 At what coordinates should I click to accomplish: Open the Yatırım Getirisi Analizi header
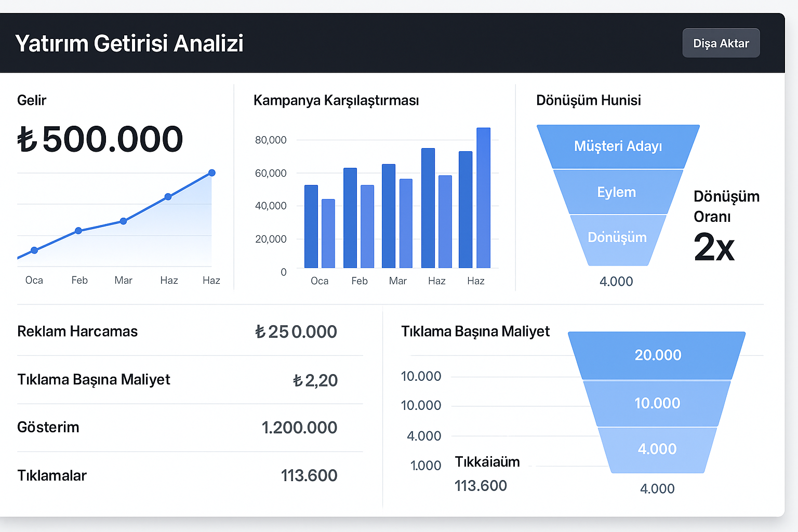click(x=129, y=43)
